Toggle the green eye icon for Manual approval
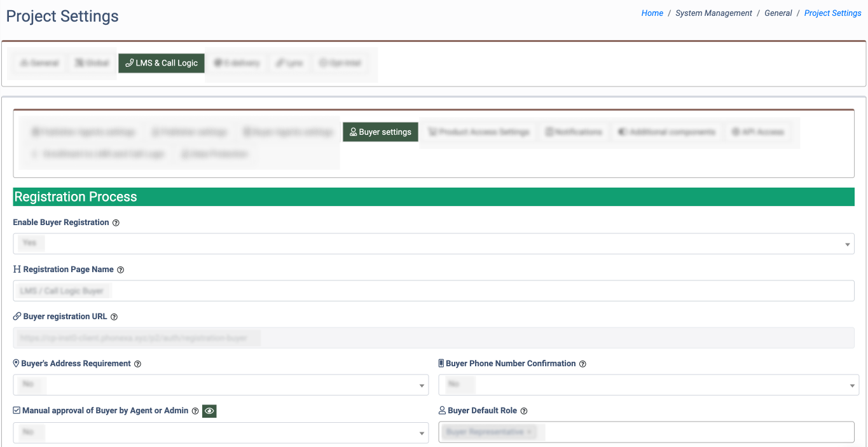Viewport: 868px width, 447px height. click(x=209, y=411)
